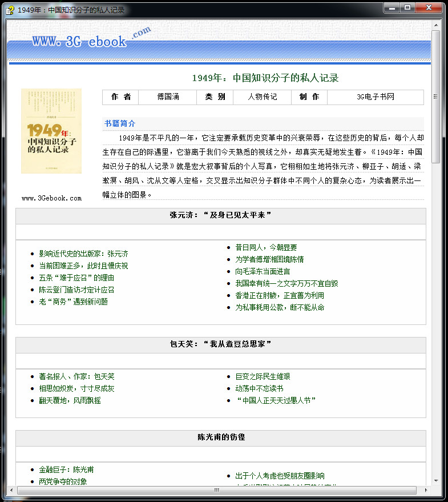Click section header 陈光甫的彷徨
The width and height of the screenshot is (448, 502).
click(x=221, y=437)
